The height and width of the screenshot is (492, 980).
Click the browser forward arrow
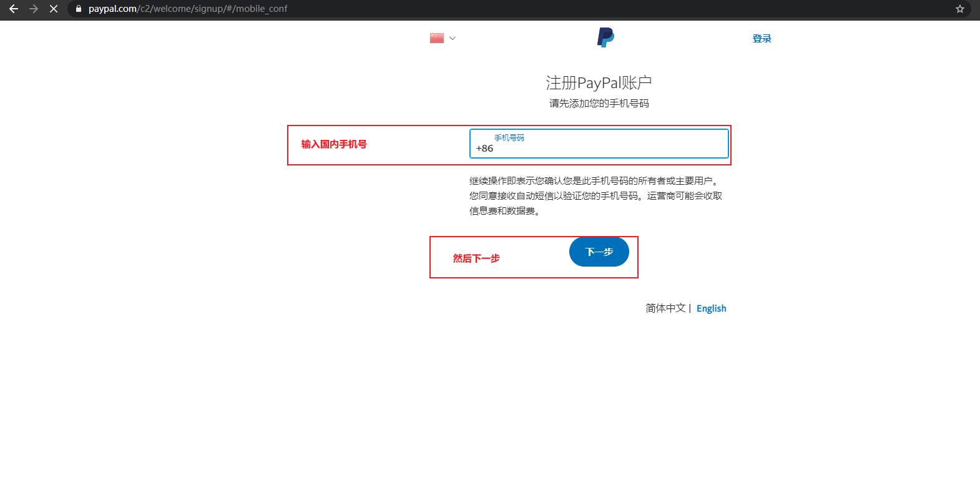coord(34,9)
